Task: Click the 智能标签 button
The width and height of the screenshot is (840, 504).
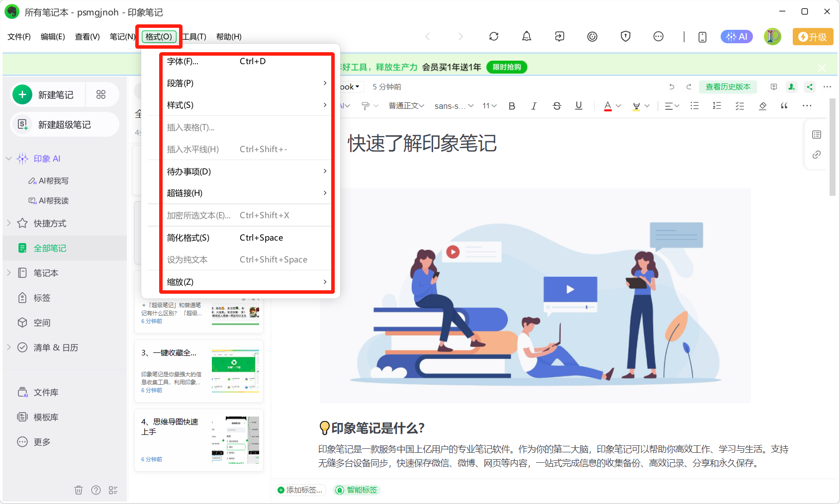Action: pyautogui.click(x=357, y=490)
